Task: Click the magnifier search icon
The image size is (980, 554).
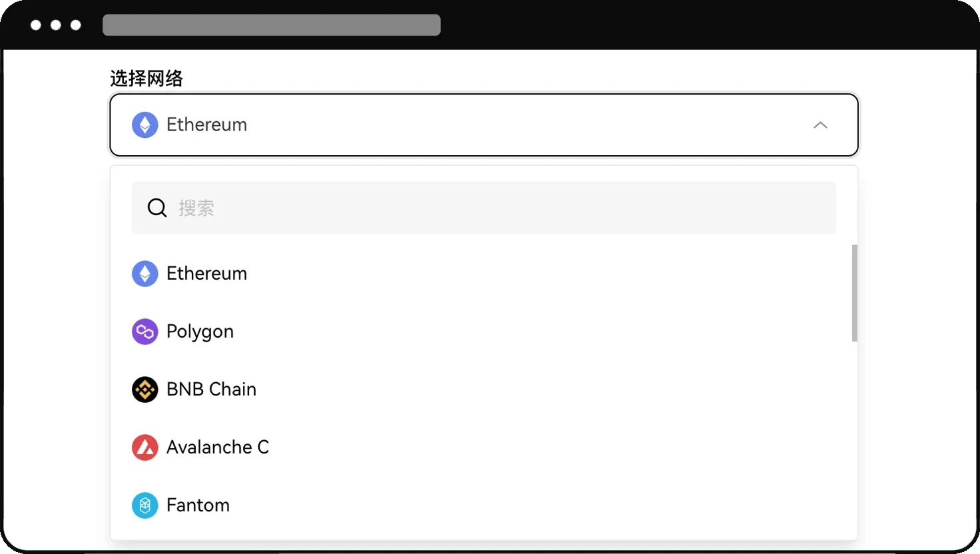Action: 156,208
